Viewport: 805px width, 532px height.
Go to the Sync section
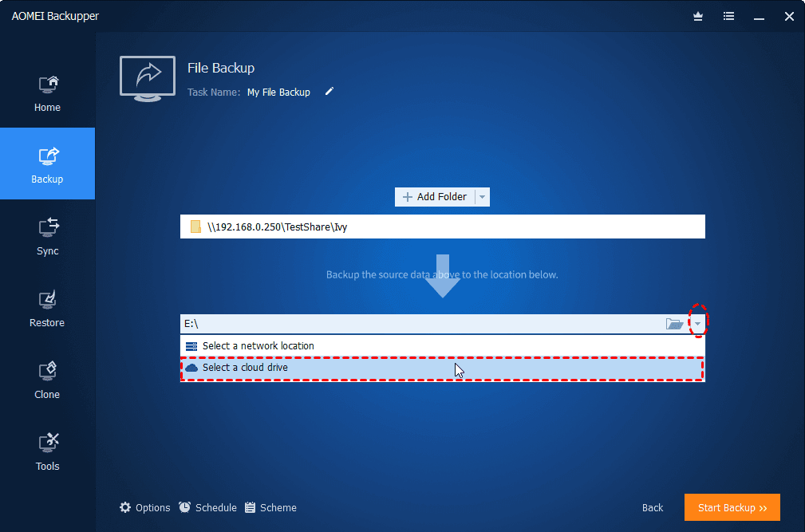tap(47, 237)
